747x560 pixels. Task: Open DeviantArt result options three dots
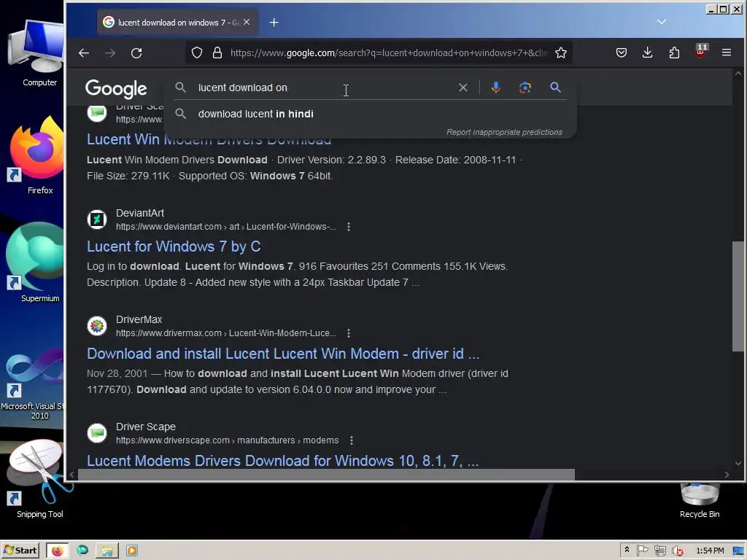click(349, 227)
